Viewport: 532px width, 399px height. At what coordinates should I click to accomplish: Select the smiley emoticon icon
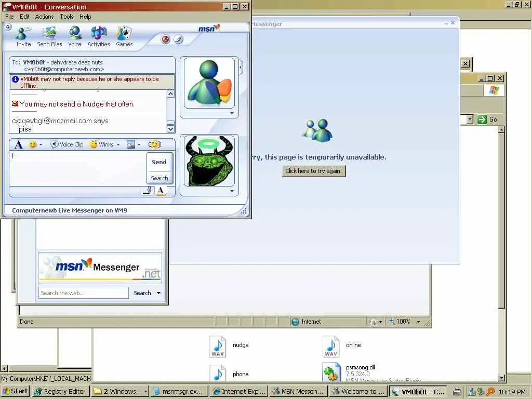coord(33,144)
